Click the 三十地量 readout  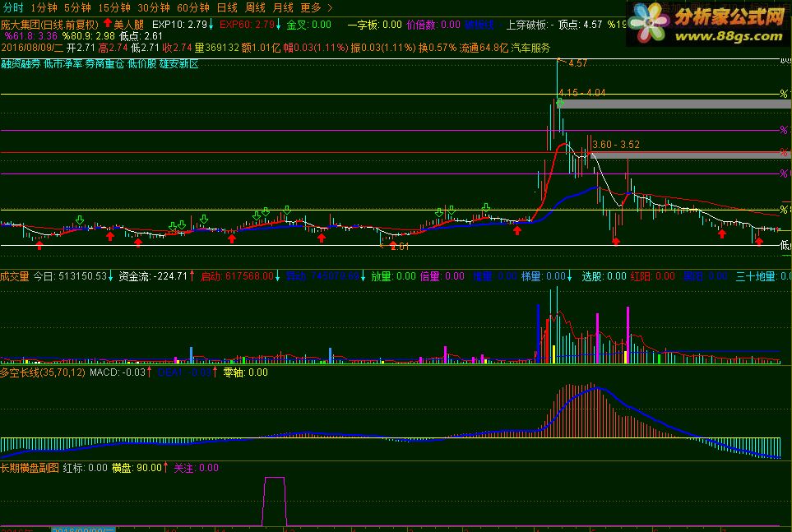(x=763, y=276)
